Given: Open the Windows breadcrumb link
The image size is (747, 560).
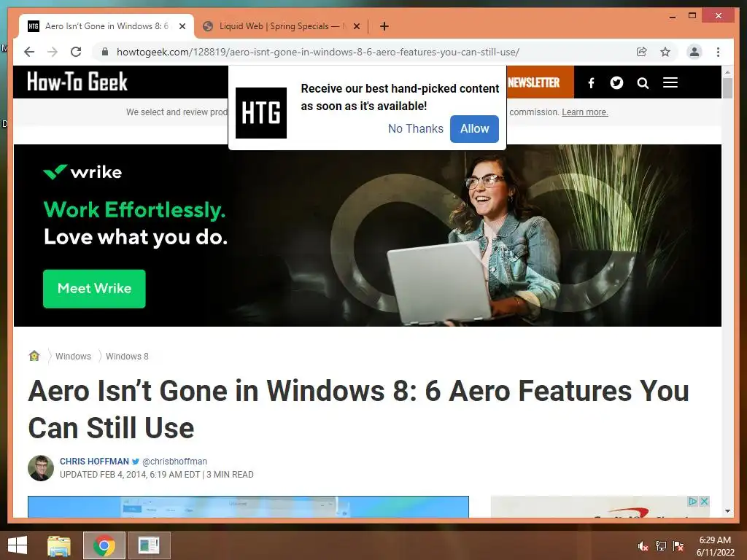Looking at the screenshot, I should [x=73, y=356].
